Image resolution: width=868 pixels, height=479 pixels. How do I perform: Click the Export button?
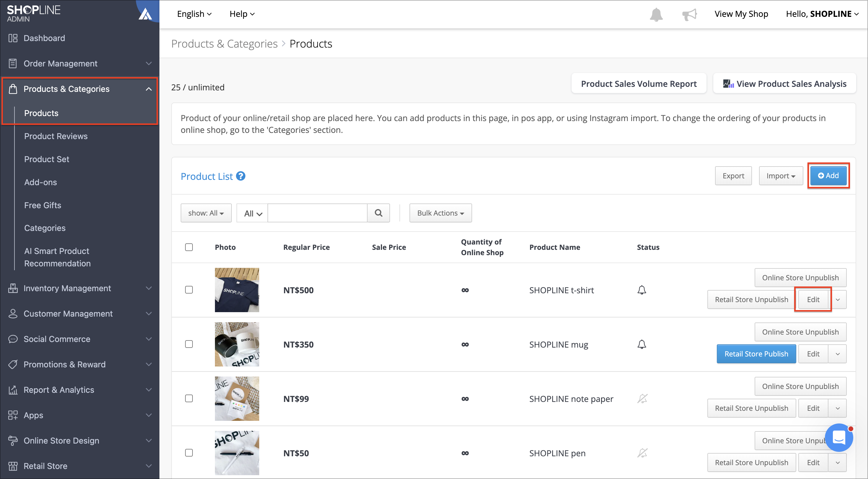click(x=733, y=176)
